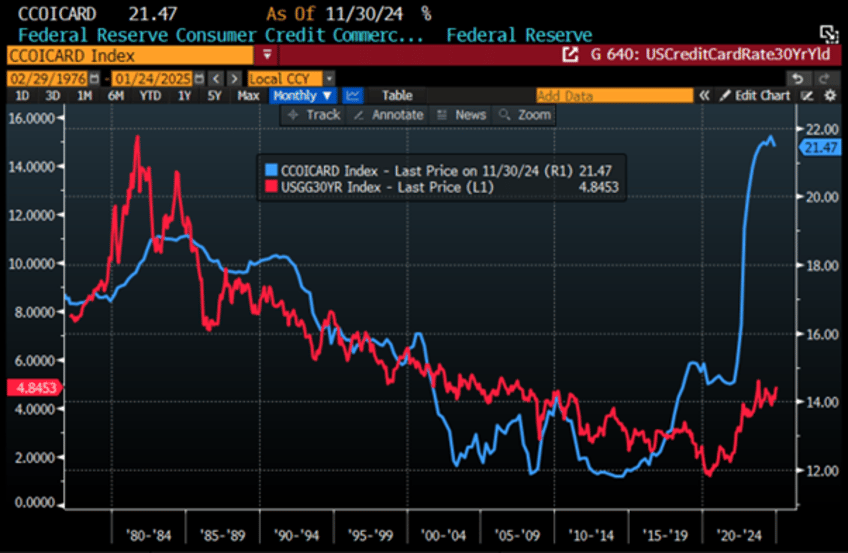Switch to Table view
Image resolution: width=848 pixels, height=553 pixels.
pyautogui.click(x=397, y=96)
